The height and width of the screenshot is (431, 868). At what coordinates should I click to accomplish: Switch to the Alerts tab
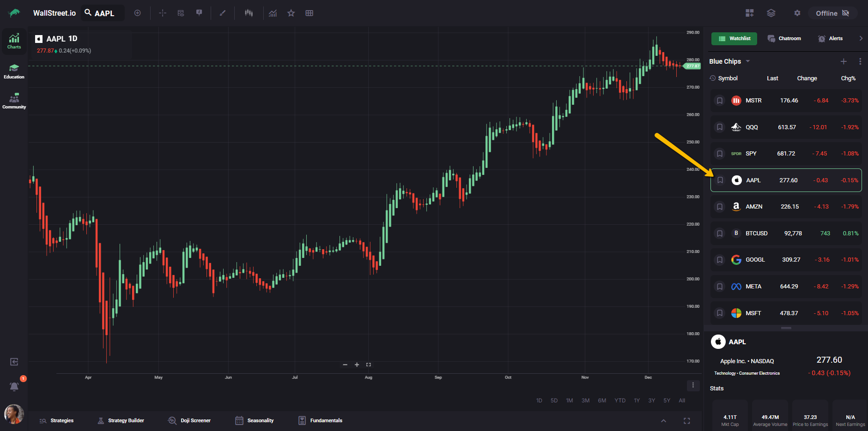[831, 39]
